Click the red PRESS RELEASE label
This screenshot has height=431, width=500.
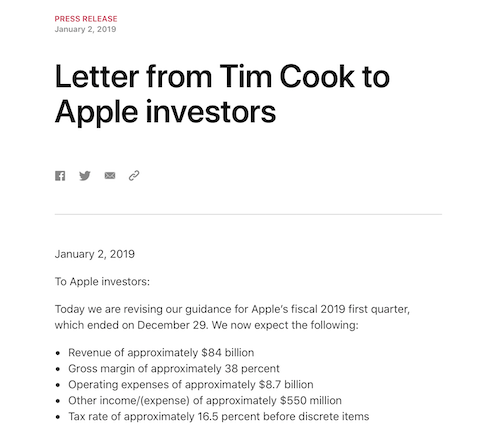point(86,19)
